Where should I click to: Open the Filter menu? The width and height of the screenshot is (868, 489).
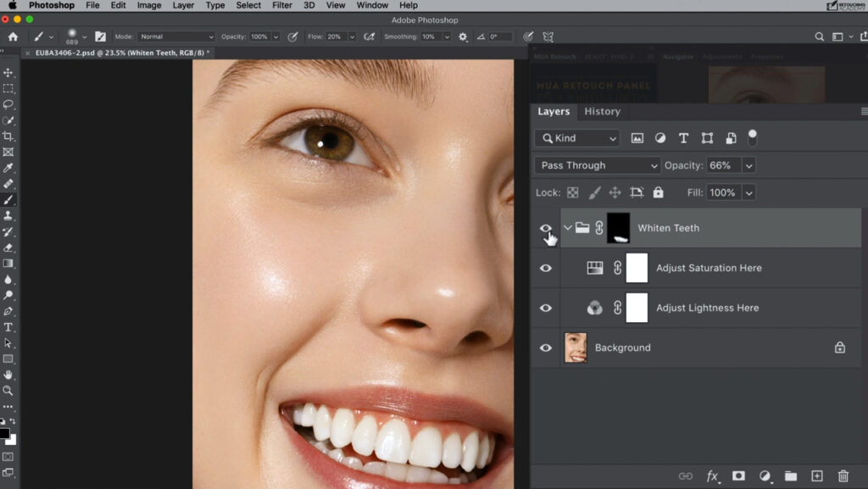tap(281, 5)
